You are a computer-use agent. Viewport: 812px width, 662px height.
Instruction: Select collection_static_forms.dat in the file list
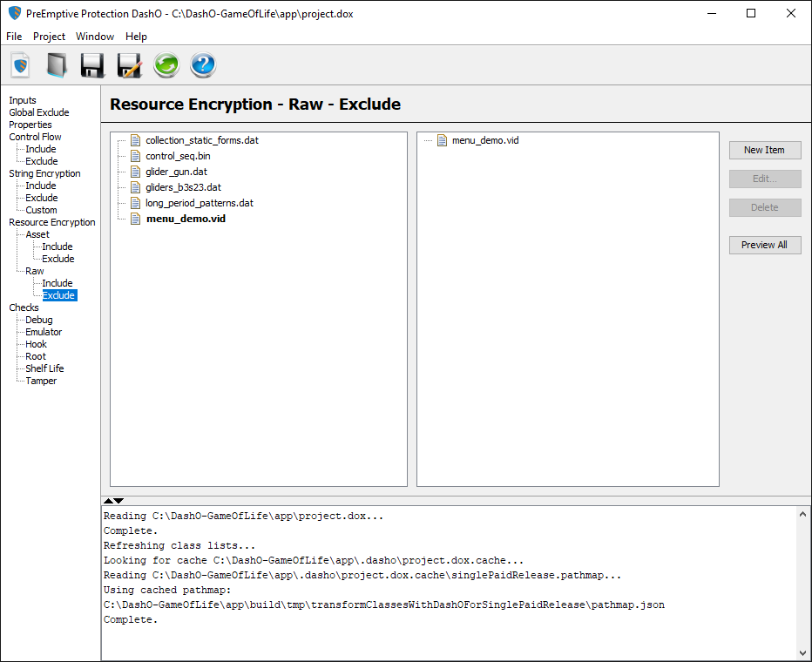tap(202, 140)
